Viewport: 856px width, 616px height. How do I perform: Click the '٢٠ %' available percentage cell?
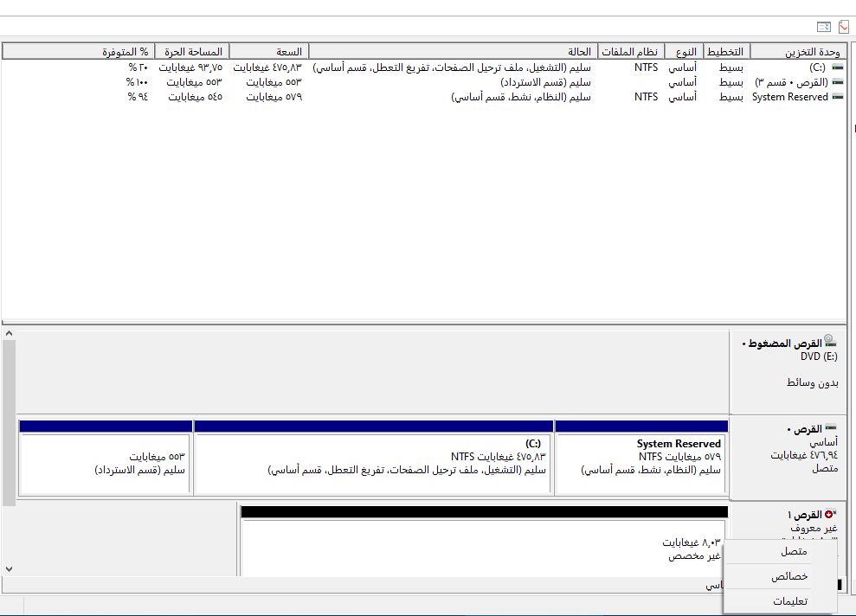tap(138, 67)
